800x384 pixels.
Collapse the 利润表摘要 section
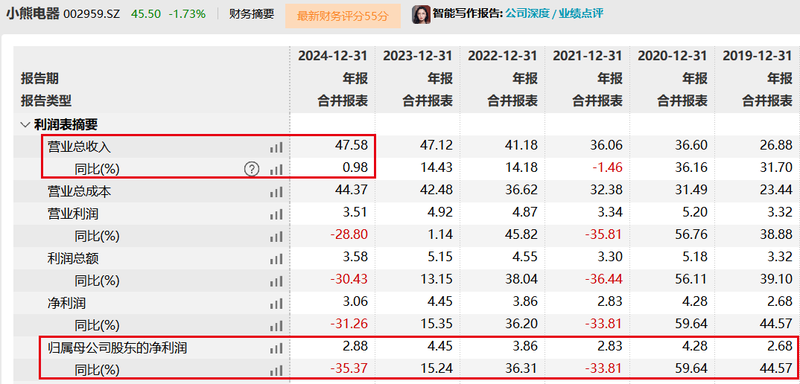24,124
